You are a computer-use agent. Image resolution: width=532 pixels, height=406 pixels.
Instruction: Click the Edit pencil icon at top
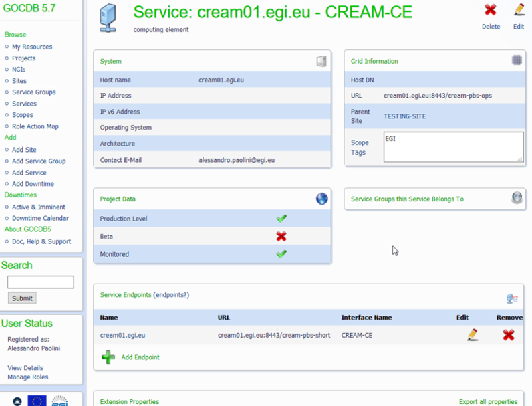click(x=519, y=10)
